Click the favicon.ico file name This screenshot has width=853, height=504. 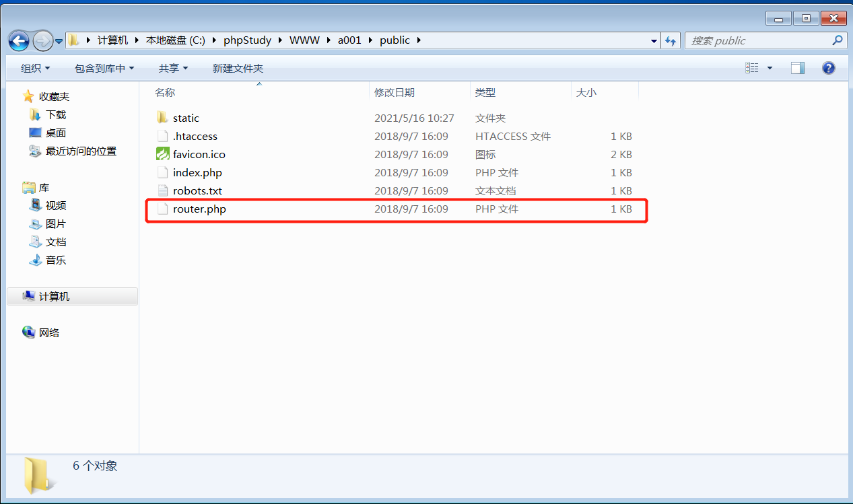click(199, 154)
